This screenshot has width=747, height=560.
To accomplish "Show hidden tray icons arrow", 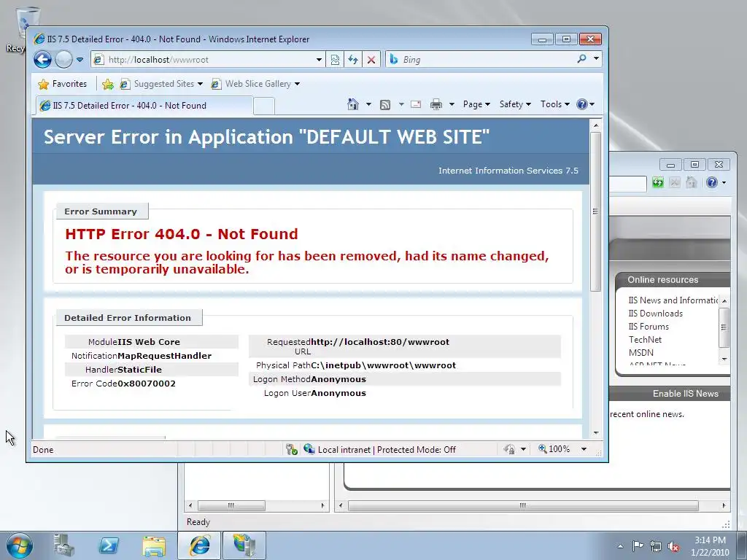I will pyautogui.click(x=620, y=546).
